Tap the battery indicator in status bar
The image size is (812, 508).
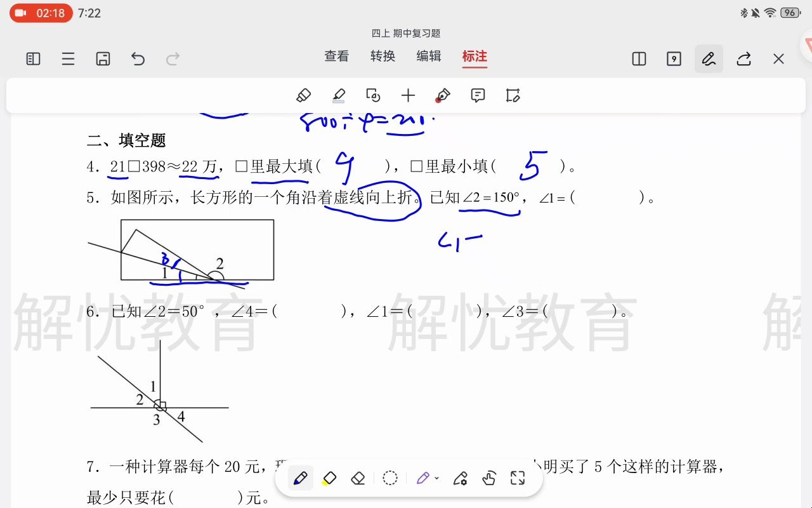[790, 13]
